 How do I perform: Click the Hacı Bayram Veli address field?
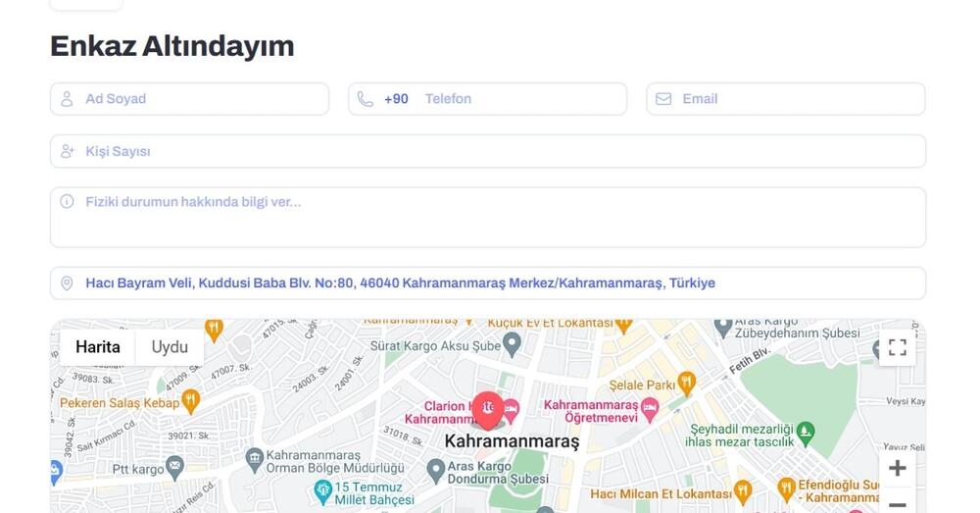tap(487, 282)
